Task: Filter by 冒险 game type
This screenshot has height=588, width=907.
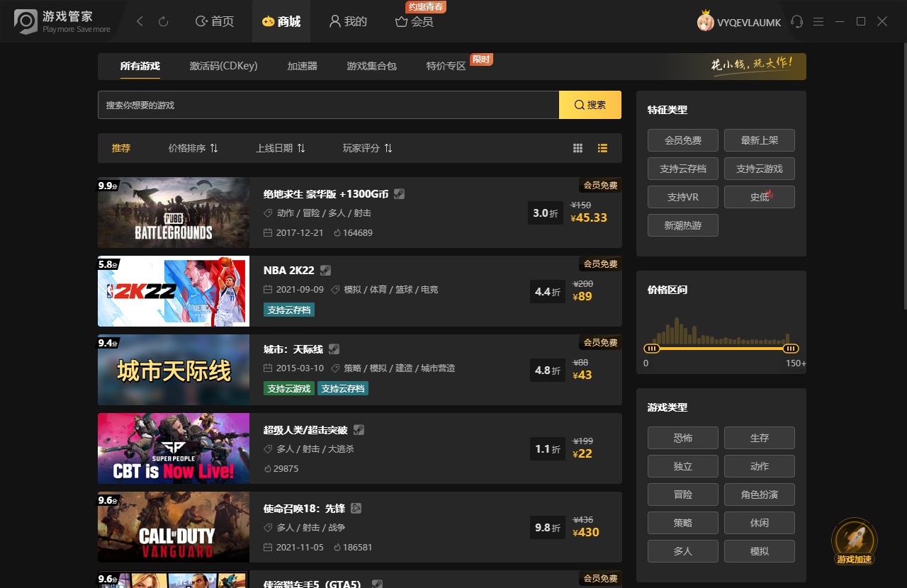Action: click(x=683, y=494)
